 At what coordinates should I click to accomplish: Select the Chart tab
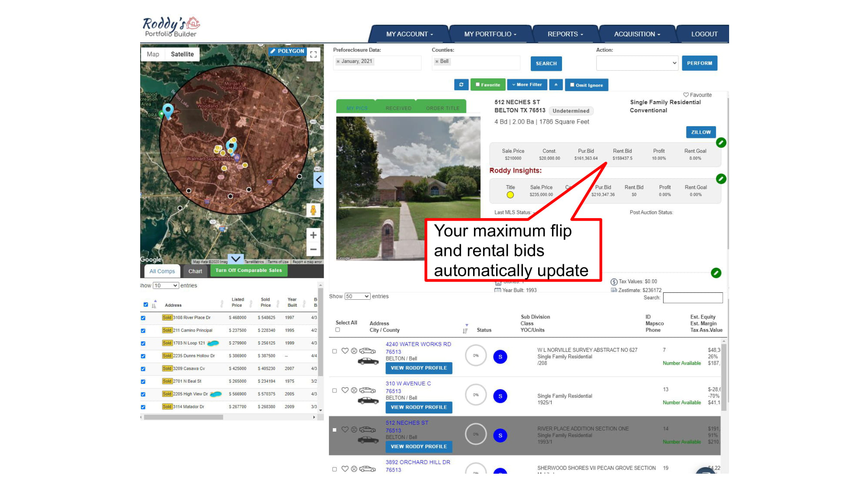tap(195, 271)
